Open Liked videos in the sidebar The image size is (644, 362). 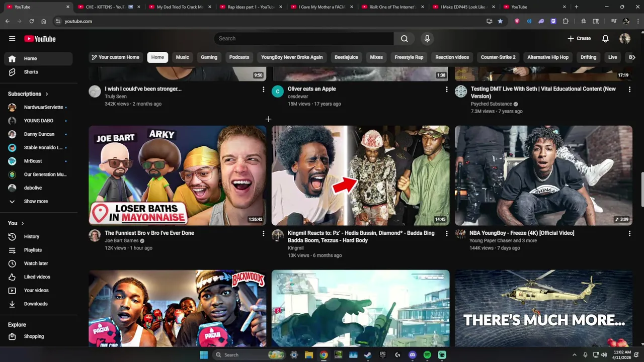[x=38, y=277]
